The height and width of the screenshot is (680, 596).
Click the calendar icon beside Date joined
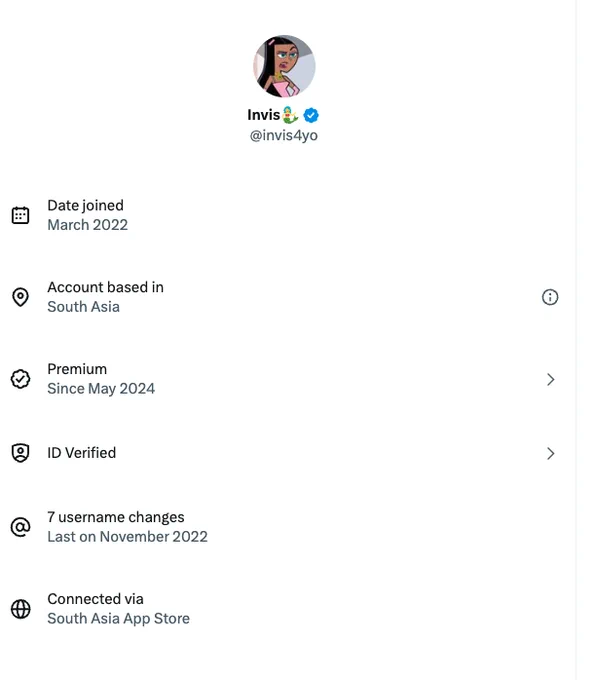coord(20,215)
